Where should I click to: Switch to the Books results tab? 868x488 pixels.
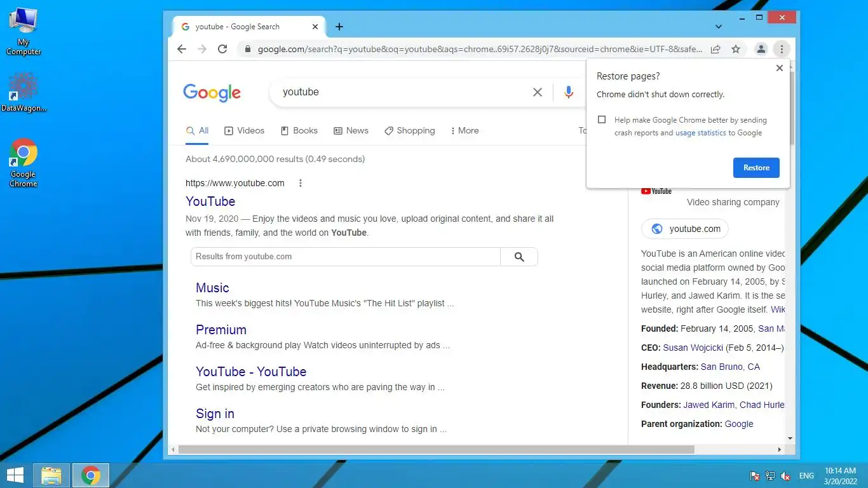(299, 130)
